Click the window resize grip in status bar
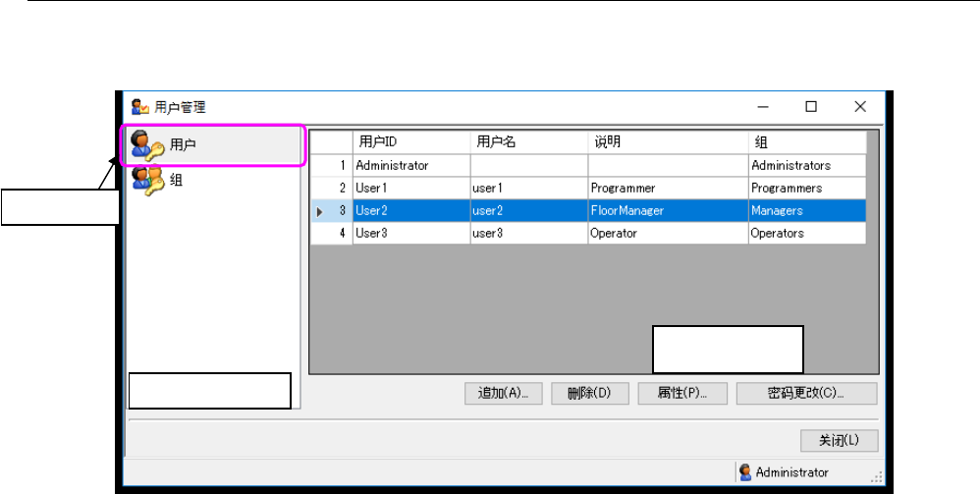Image resolution: width=980 pixels, height=494 pixels. pos(876,477)
